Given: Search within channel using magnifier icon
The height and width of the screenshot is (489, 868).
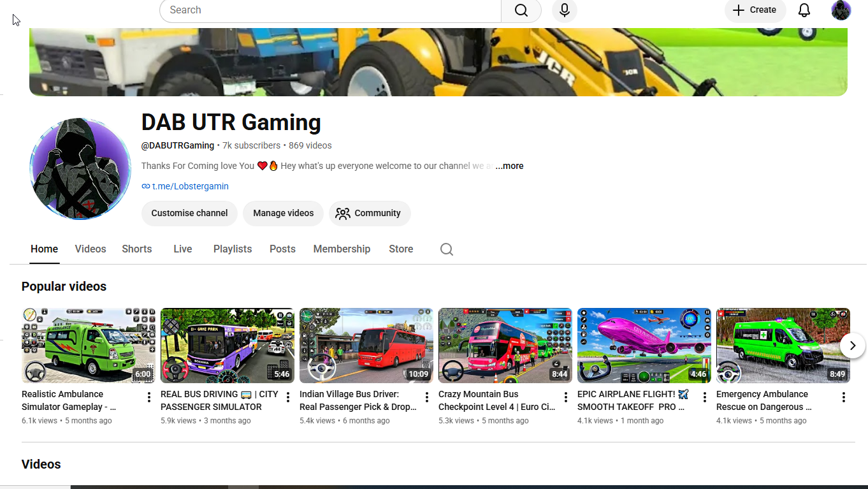Looking at the screenshot, I should click(x=447, y=249).
